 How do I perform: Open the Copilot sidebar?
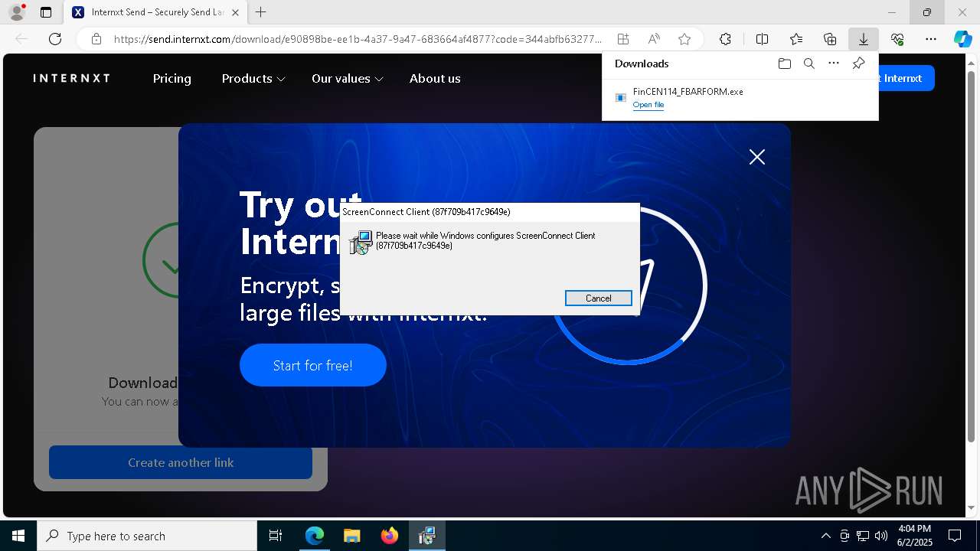(962, 39)
